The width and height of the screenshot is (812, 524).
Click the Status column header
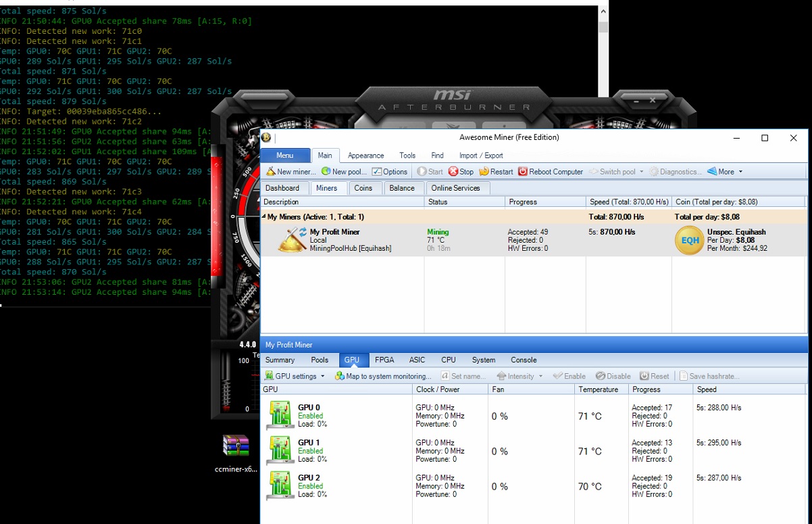tap(465, 201)
